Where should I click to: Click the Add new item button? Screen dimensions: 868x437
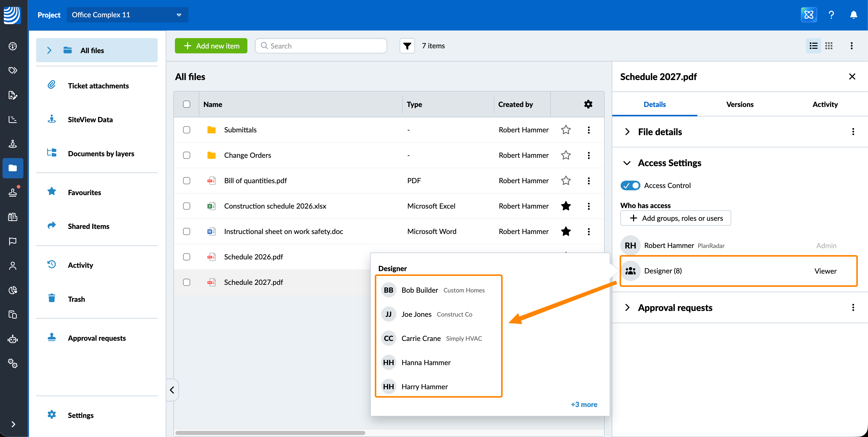pos(211,46)
